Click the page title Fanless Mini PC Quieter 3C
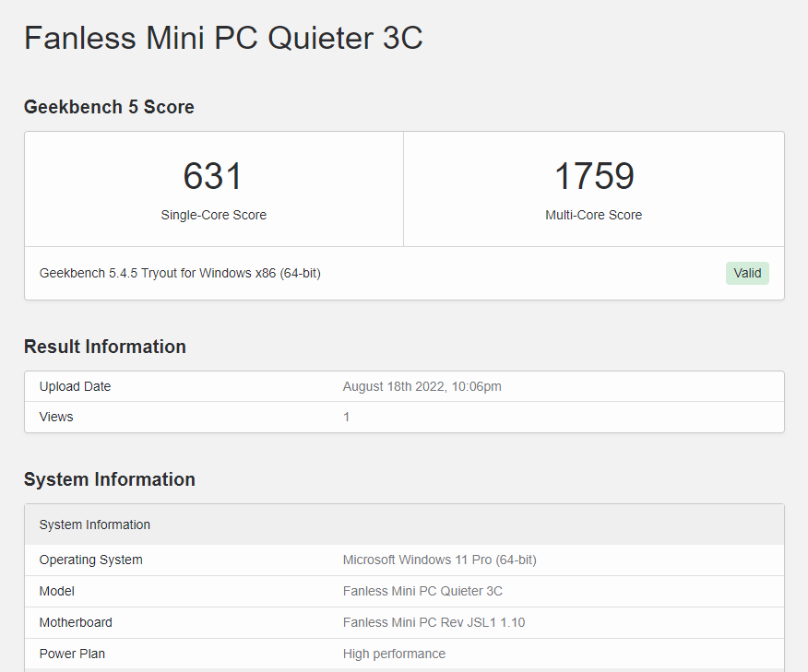The height and width of the screenshot is (672, 808). pos(223,38)
